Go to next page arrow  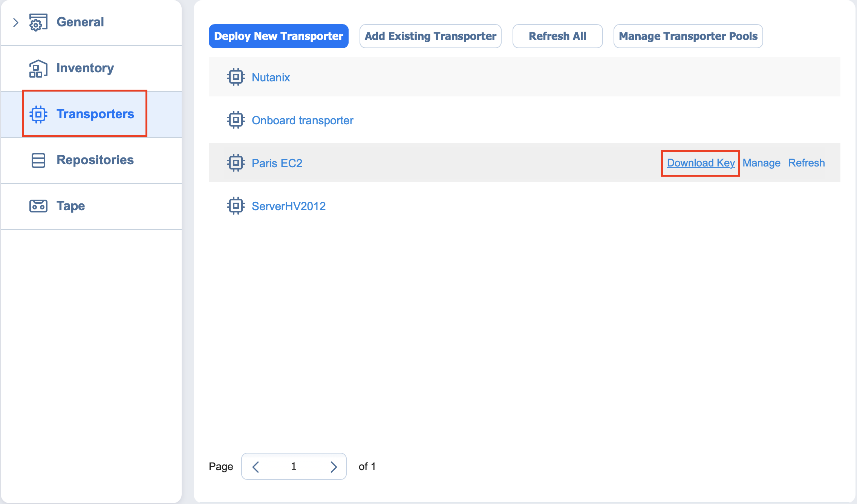coord(333,467)
